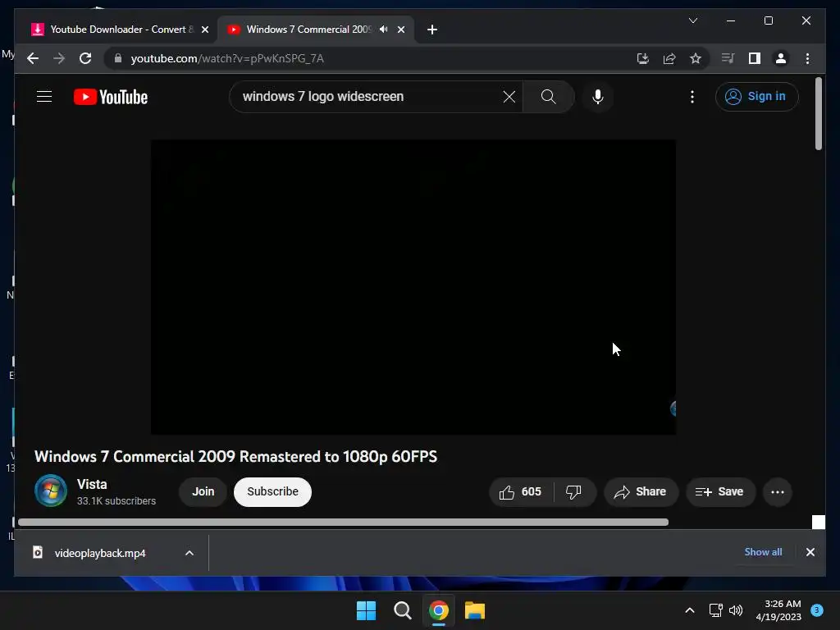Run the YouTube search magnifier button
The image size is (840, 630).
[548, 97]
